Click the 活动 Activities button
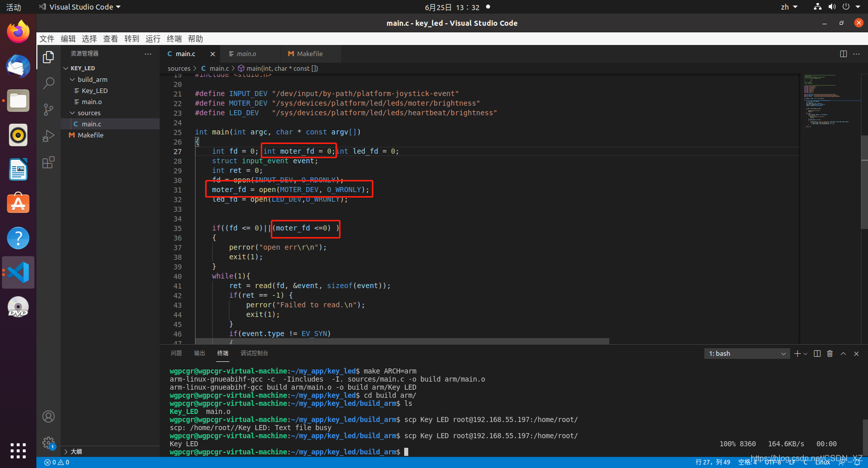The width and height of the screenshot is (868, 468). (14, 7)
